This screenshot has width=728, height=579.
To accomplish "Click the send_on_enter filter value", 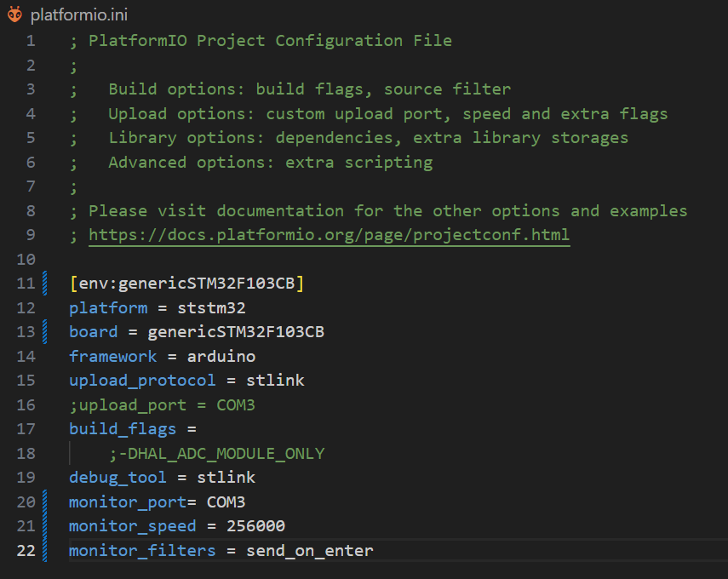I will click(x=310, y=551).
